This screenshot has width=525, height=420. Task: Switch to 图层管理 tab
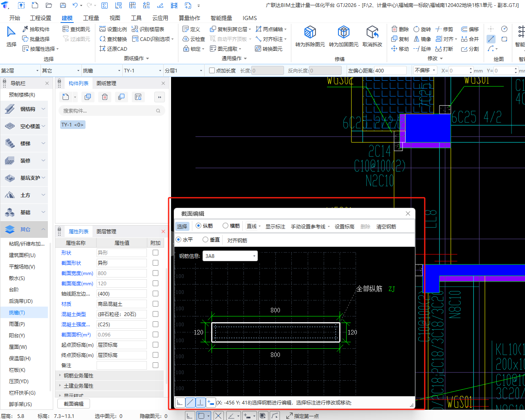106,231
